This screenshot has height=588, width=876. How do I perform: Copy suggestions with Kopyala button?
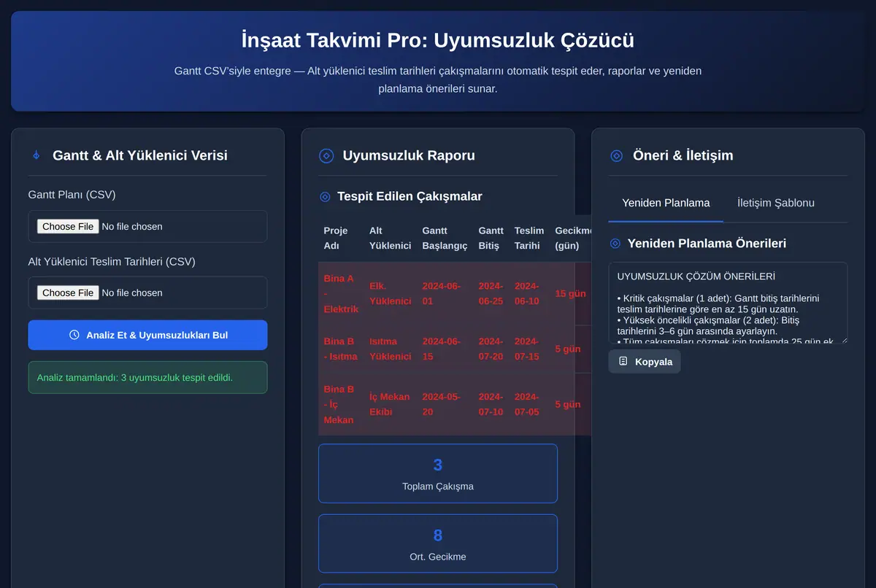(x=645, y=361)
